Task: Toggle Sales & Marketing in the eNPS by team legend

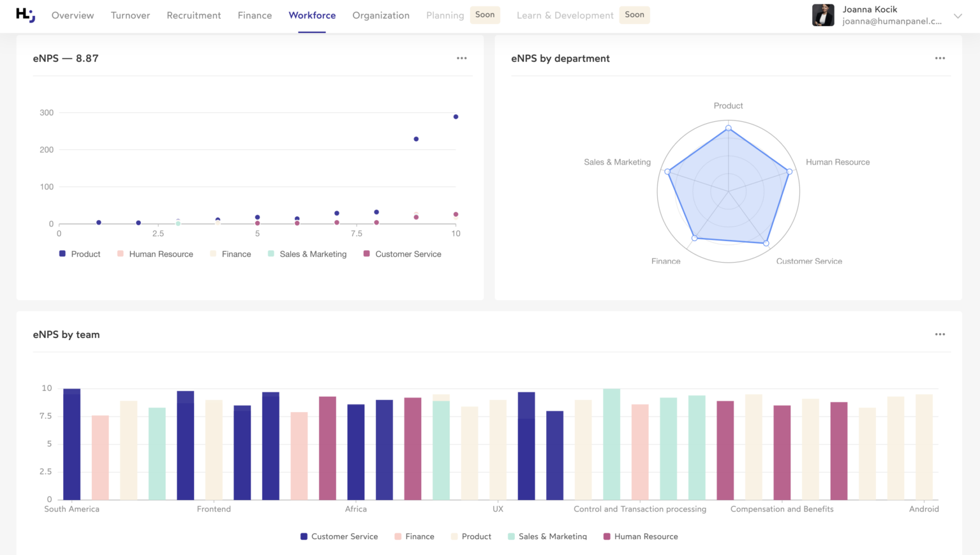Action: click(x=547, y=536)
